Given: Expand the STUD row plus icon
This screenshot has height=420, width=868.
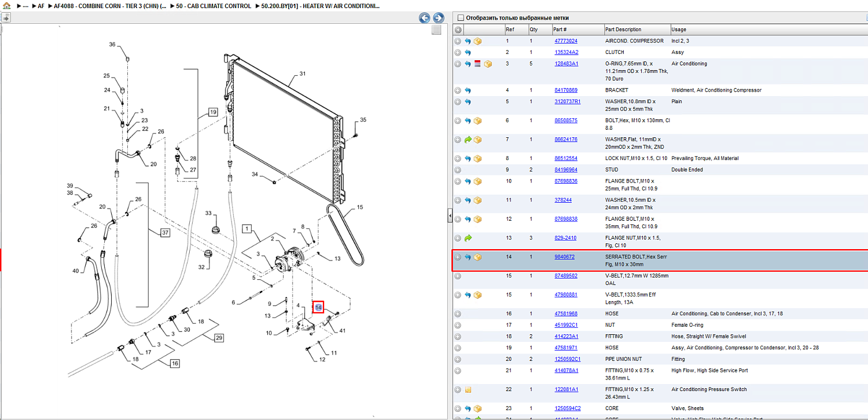Looking at the screenshot, I should pos(458,170).
